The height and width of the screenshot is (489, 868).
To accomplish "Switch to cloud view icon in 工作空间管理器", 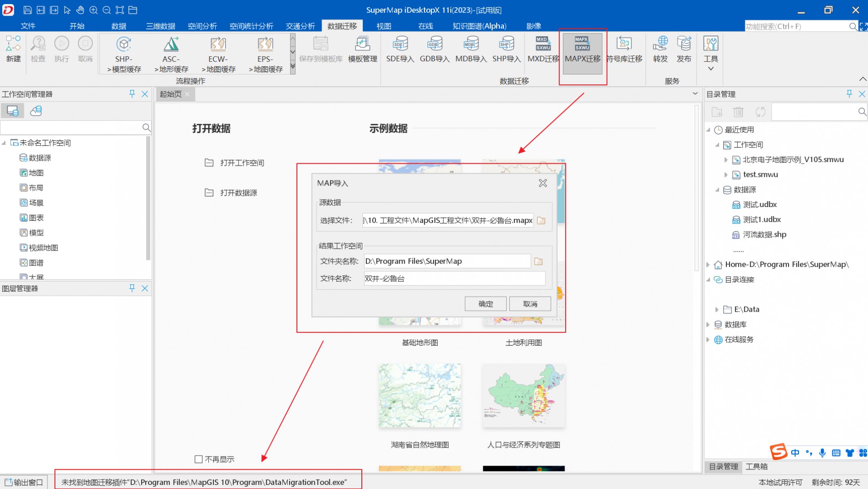I will point(36,111).
